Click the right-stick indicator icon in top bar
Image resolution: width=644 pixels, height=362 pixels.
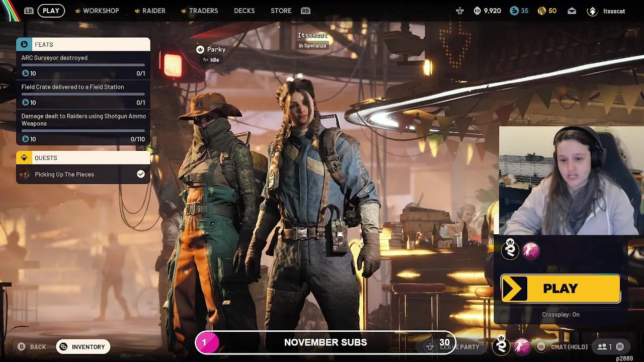(460, 11)
